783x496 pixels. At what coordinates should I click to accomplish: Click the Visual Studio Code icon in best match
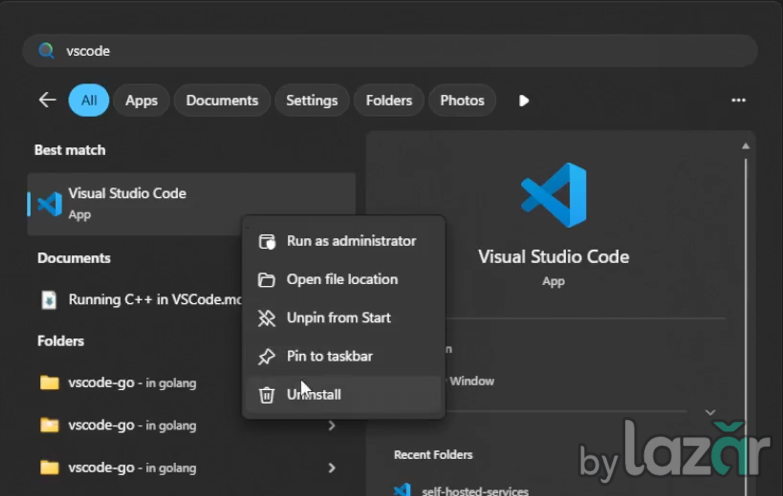tap(49, 204)
